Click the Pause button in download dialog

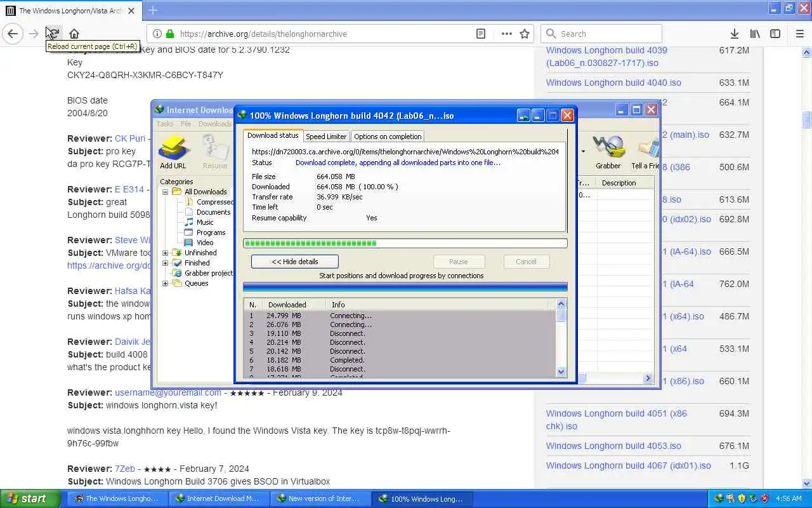click(x=459, y=262)
